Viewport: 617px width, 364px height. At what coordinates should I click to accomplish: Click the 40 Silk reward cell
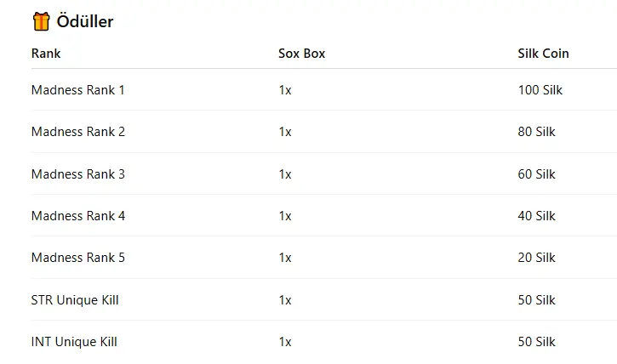click(536, 216)
